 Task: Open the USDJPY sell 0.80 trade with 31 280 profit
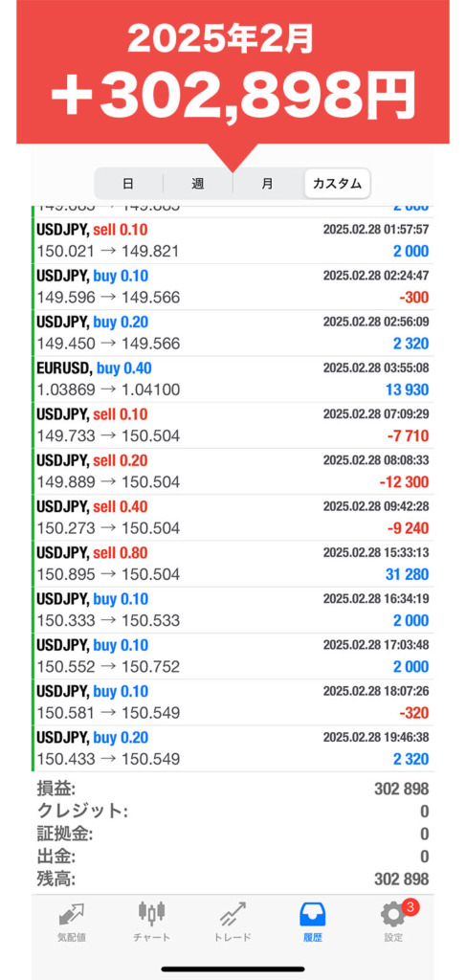coord(233,564)
